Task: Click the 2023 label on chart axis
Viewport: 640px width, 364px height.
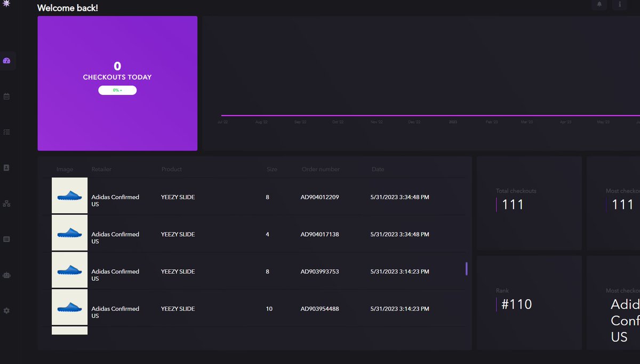Action: tap(453, 122)
